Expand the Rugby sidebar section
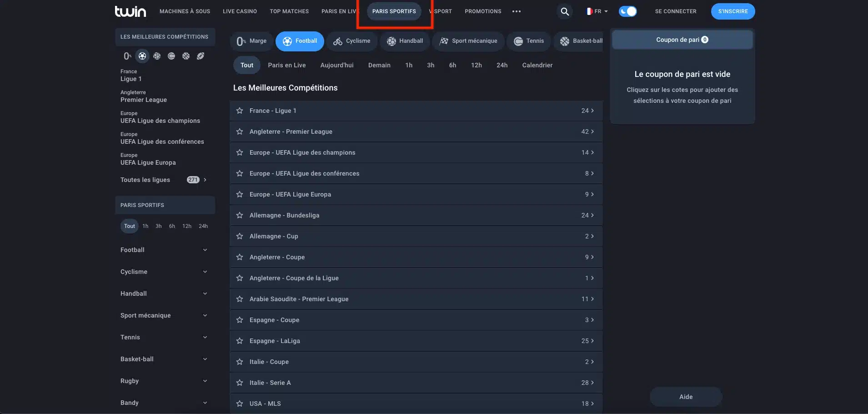The height and width of the screenshot is (414, 868). tap(164, 381)
